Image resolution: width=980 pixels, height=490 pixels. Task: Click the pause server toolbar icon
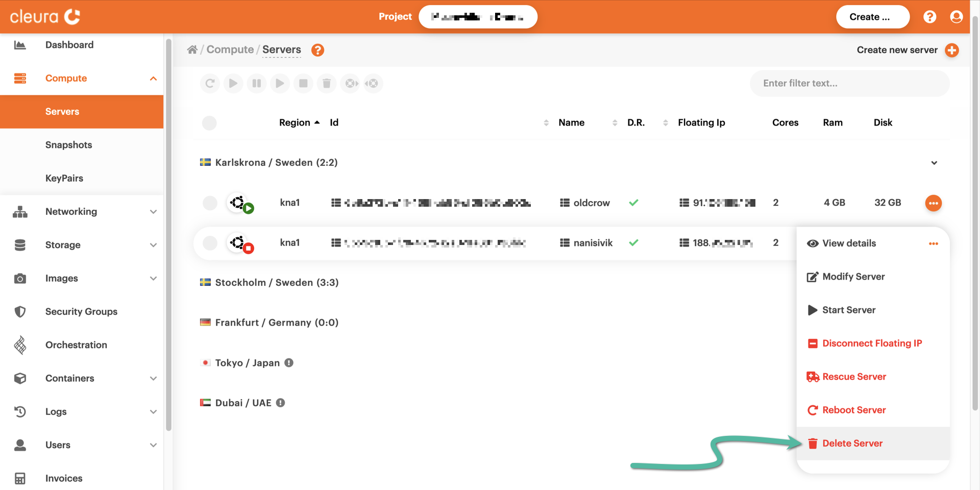click(257, 83)
